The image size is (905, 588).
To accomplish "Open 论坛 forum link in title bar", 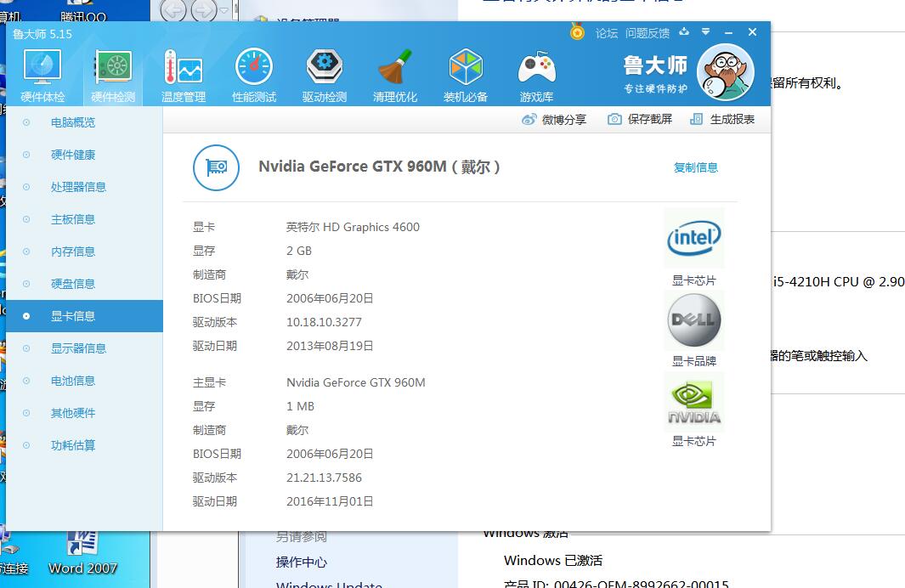I will 607,33.
